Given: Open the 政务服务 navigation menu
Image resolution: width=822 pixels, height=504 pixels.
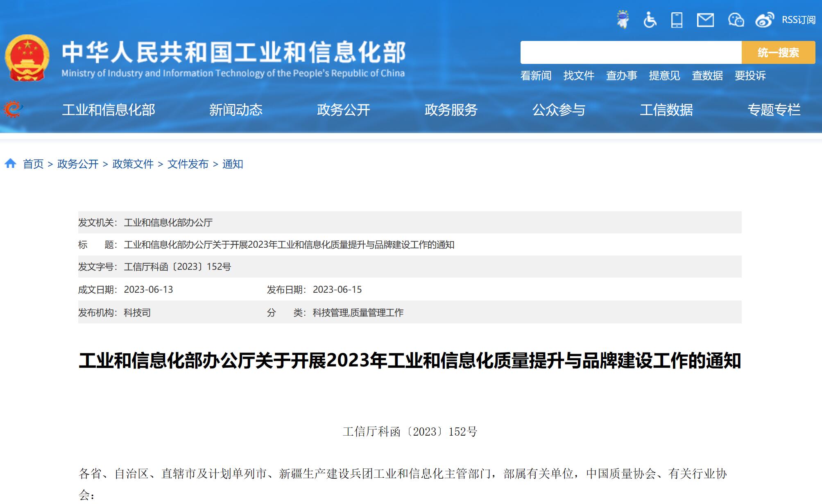Looking at the screenshot, I should click(x=451, y=110).
